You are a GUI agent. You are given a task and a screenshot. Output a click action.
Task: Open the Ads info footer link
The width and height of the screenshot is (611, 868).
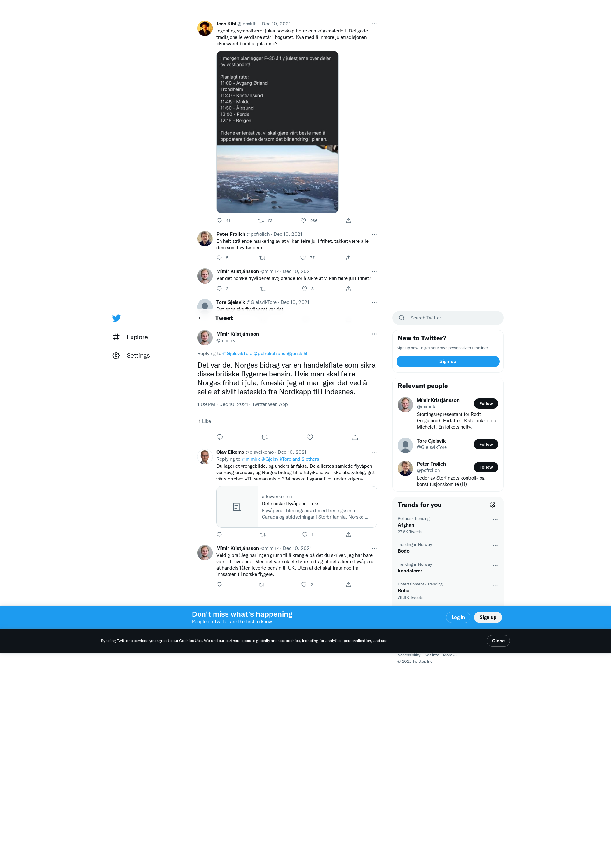coord(432,655)
